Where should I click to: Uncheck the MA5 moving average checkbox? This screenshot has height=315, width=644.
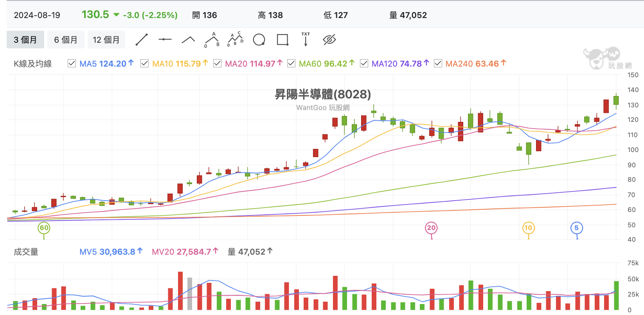point(72,63)
